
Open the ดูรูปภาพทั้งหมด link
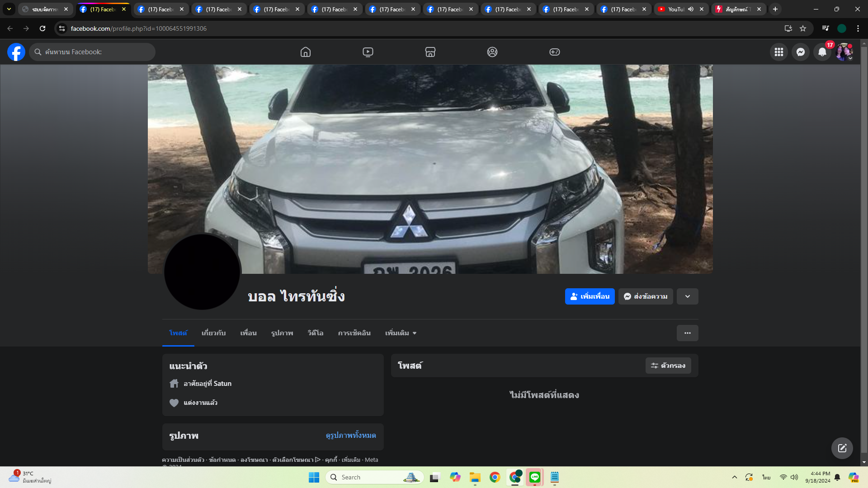click(x=351, y=435)
